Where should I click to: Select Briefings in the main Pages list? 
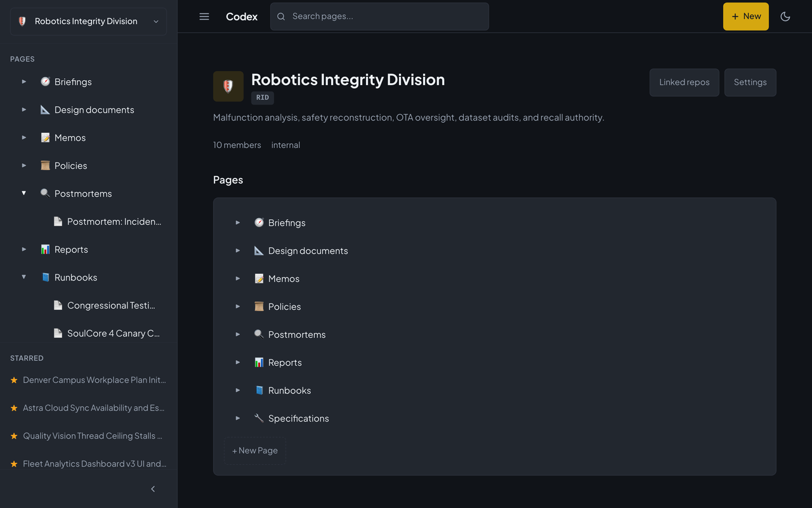point(287,223)
